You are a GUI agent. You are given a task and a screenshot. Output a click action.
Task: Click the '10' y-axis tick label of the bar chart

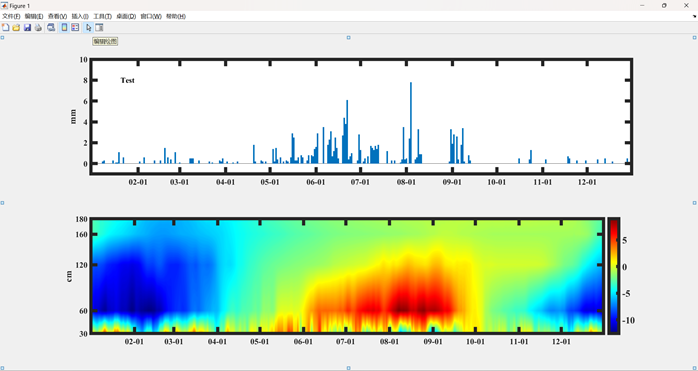pos(83,60)
